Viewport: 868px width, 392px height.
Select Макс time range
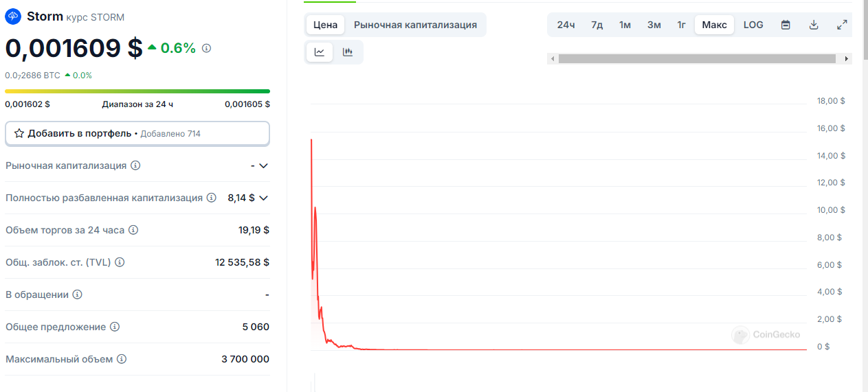point(714,25)
